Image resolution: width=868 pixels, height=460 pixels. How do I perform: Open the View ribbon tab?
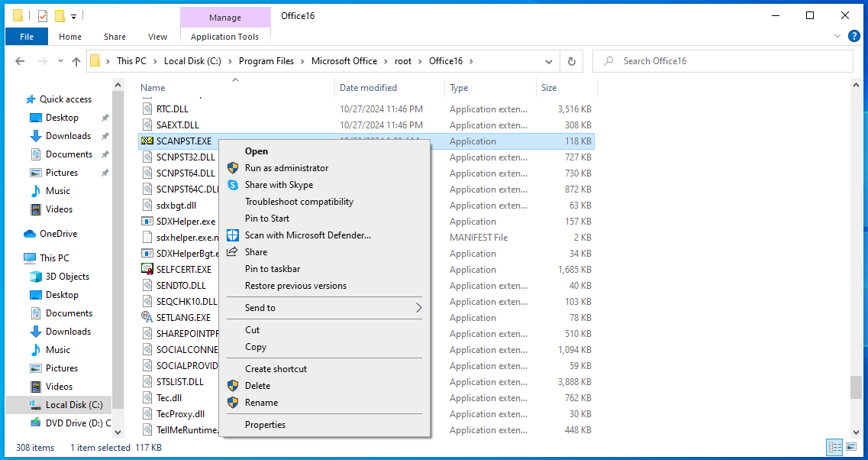[x=157, y=37]
